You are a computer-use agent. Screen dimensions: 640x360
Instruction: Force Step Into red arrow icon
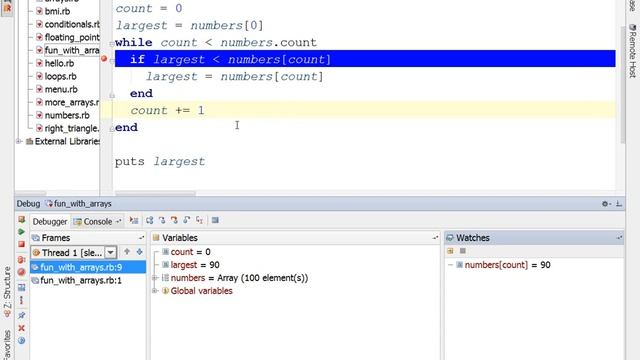[174, 220]
